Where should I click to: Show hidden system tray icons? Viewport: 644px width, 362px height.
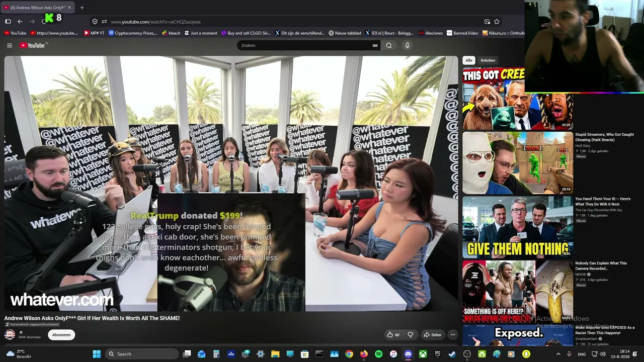point(558,354)
